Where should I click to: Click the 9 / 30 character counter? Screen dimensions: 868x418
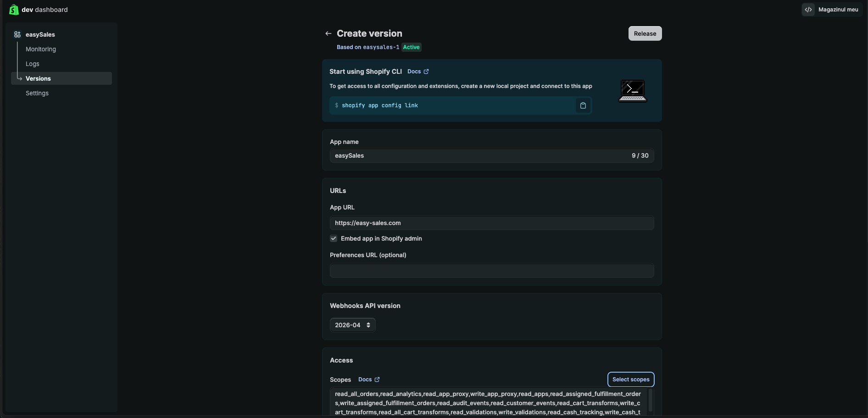click(x=640, y=156)
